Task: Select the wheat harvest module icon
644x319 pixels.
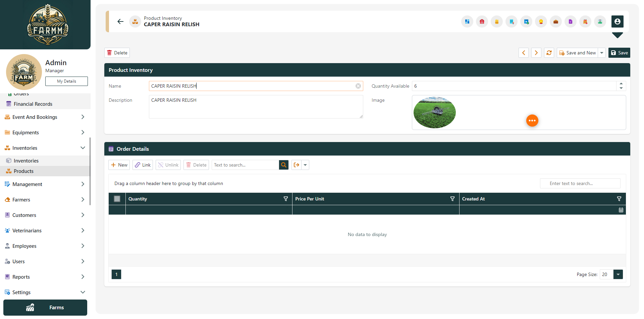Action: (496, 21)
